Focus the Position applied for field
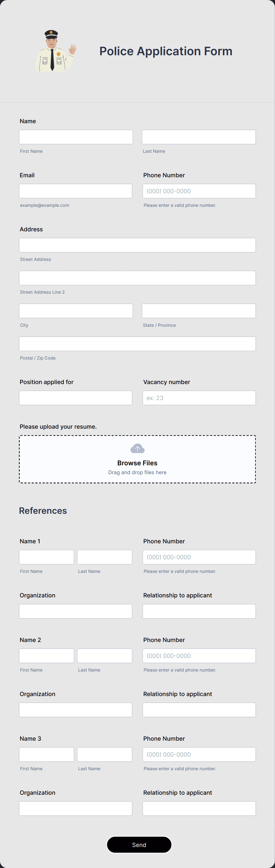 [76, 398]
